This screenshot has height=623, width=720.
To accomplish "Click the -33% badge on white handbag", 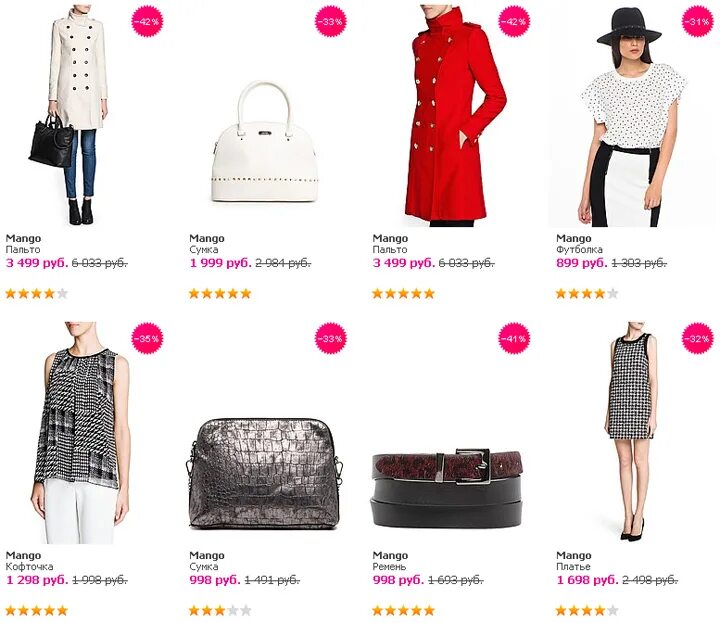I will pos(331,21).
